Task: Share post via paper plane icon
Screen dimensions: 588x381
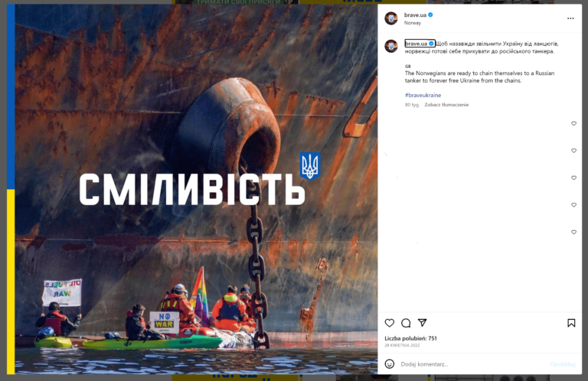Action: [423, 323]
